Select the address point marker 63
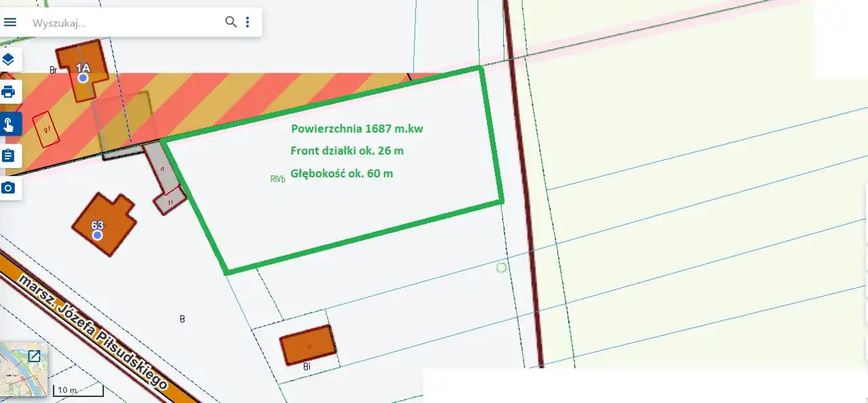This screenshot has height=403, width=868. (x=98, y=234)
